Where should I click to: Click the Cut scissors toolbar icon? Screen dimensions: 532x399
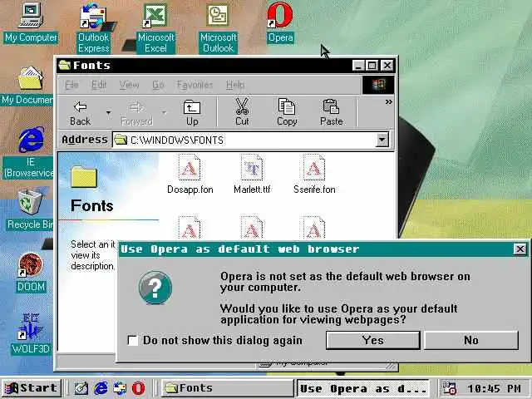click(x=242, y=106)
